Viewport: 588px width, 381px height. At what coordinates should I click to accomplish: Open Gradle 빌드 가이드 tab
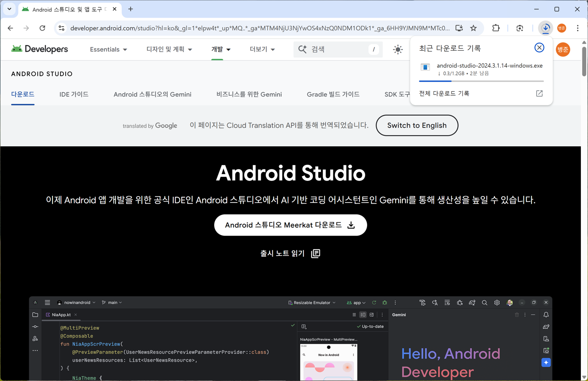[333, 94]
